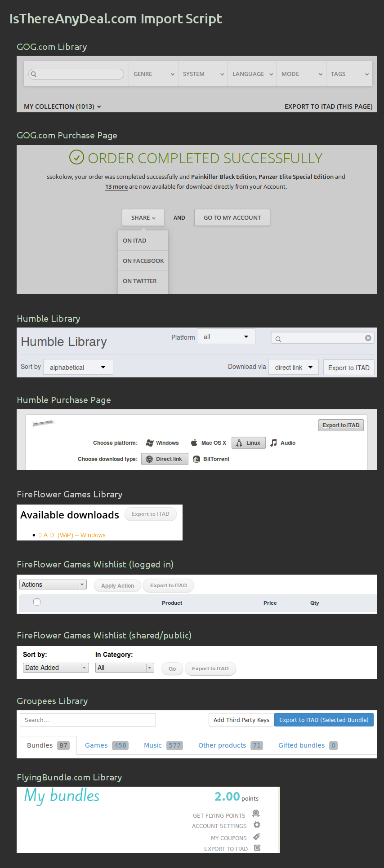384x868 pixels.
Task: Click the Go button
Action: tap(172, 669)
